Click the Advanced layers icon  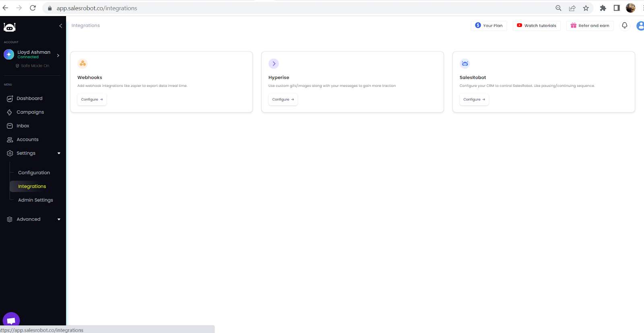[x=10, y=219]
